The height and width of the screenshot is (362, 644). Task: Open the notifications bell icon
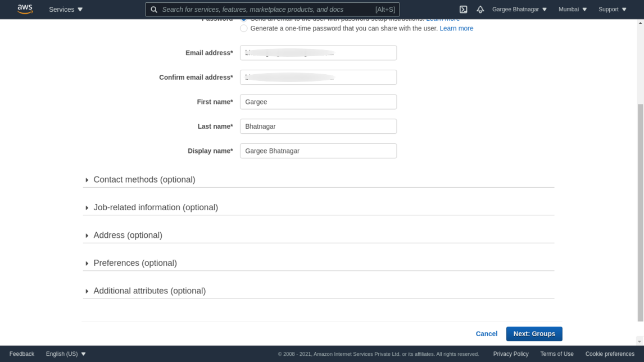click(480, 10)
